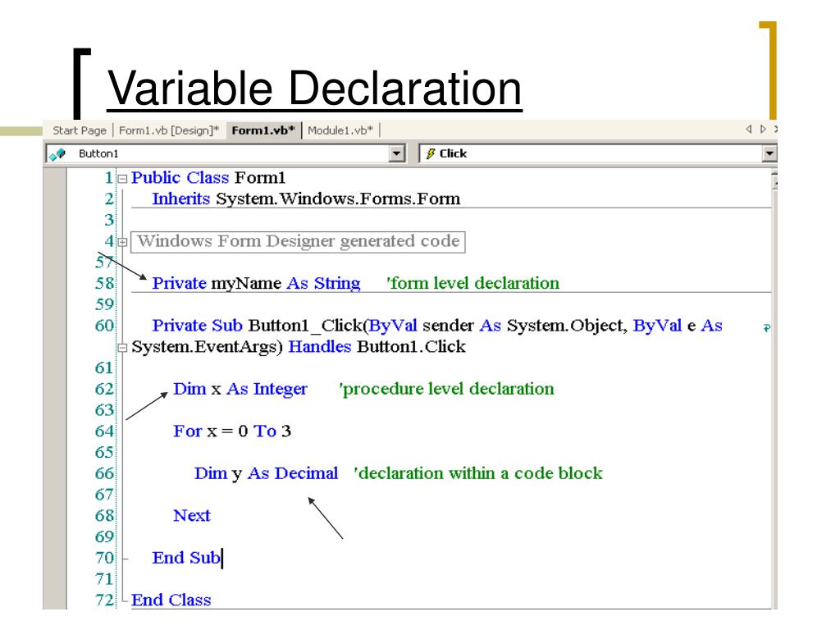Screen dimensions: 840x630
Task: Click the Private myName As String line
Action: tap(256, 283)
